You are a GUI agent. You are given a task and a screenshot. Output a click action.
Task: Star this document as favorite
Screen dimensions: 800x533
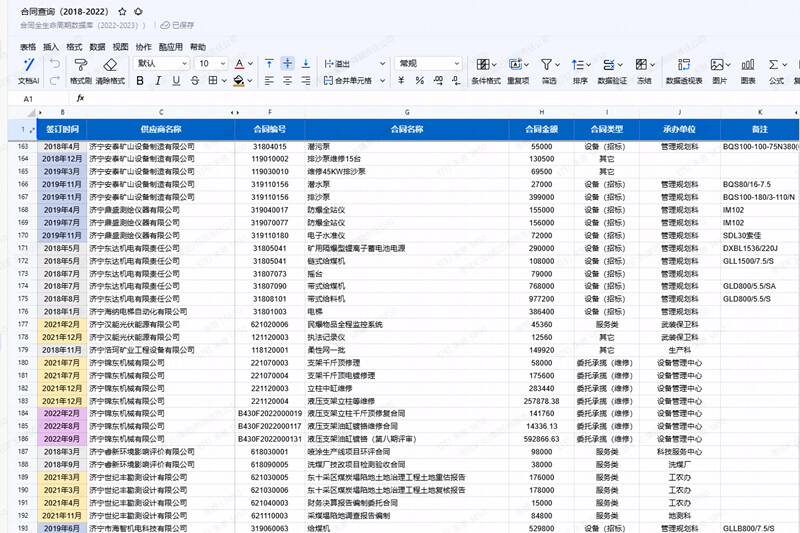coord(122,10)
